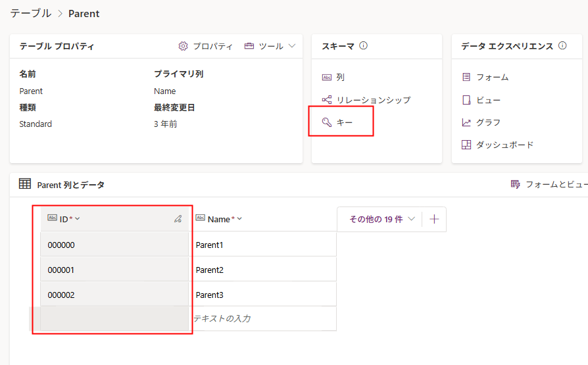Click the plus icon to add new column
This screenshot has width=588, height=365.
434,219
